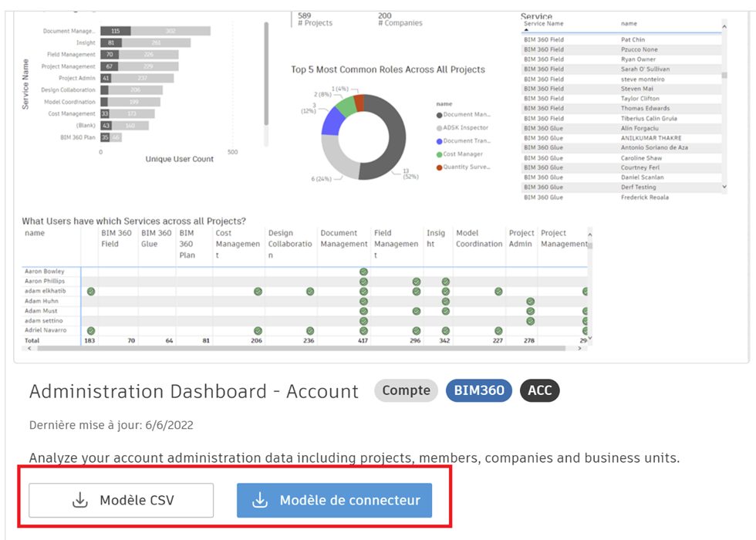Click the Insight bar showing 81

click(111, 43)
